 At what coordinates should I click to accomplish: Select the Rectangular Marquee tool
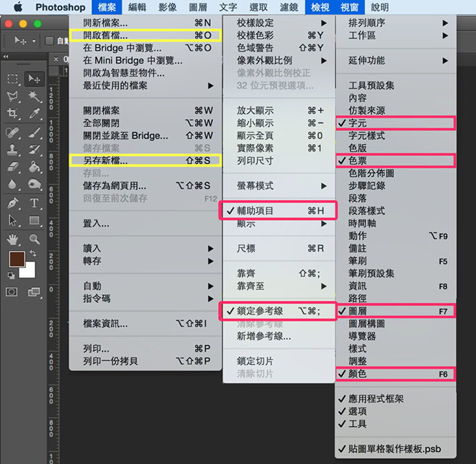[x=13, y=79]
